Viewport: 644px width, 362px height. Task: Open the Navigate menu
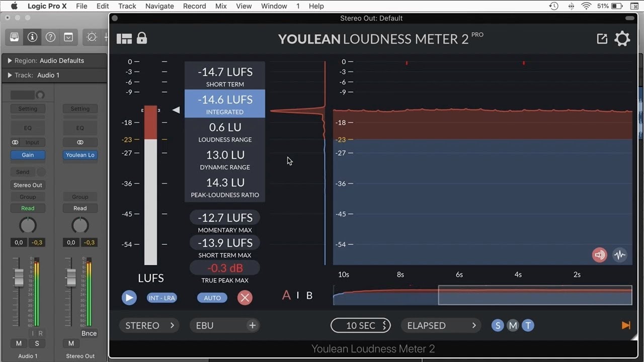pyautogui.click(x=159, y=6)
